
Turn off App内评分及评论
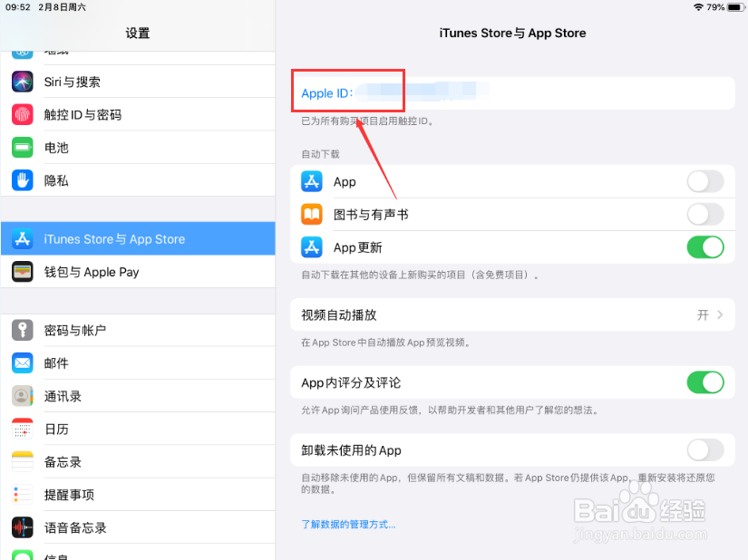pyautogui.click(x=704, y=382)
